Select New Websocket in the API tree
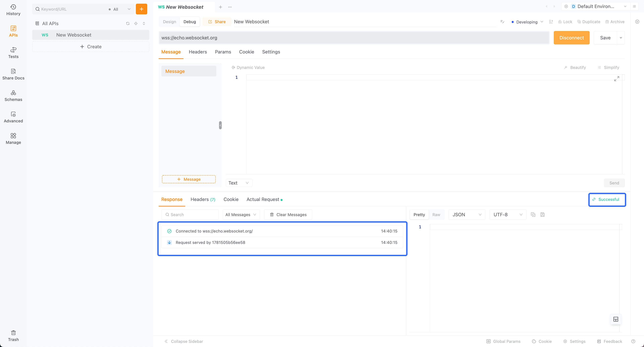The image size is (644, 347). tap(91, 35)
